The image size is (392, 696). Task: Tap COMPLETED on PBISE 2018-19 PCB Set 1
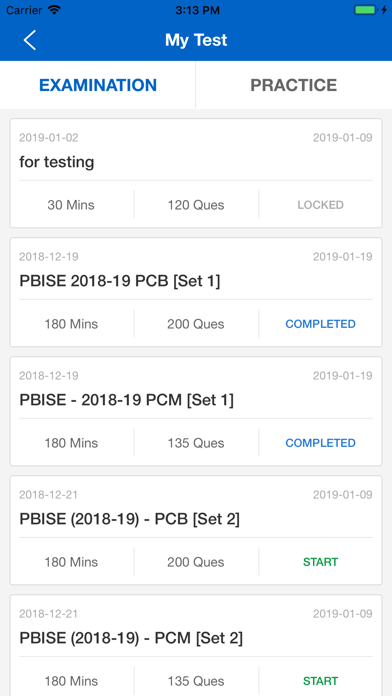[321, 324]
